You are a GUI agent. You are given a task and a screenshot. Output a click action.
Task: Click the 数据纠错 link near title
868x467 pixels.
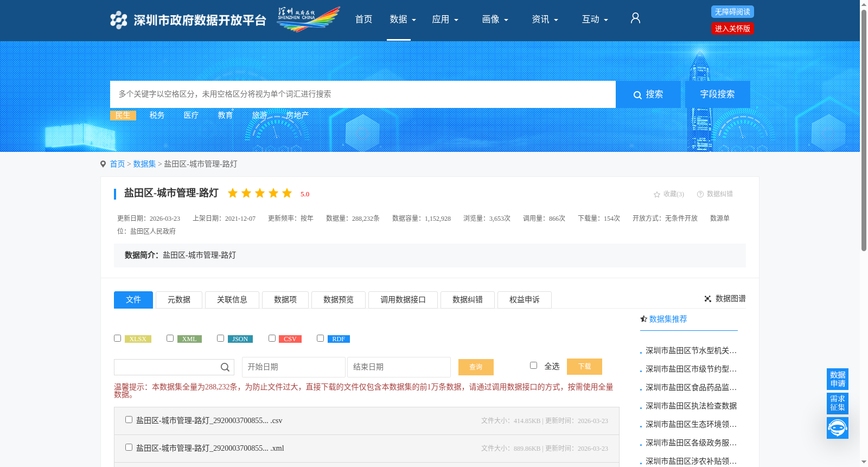pos(714,194)
